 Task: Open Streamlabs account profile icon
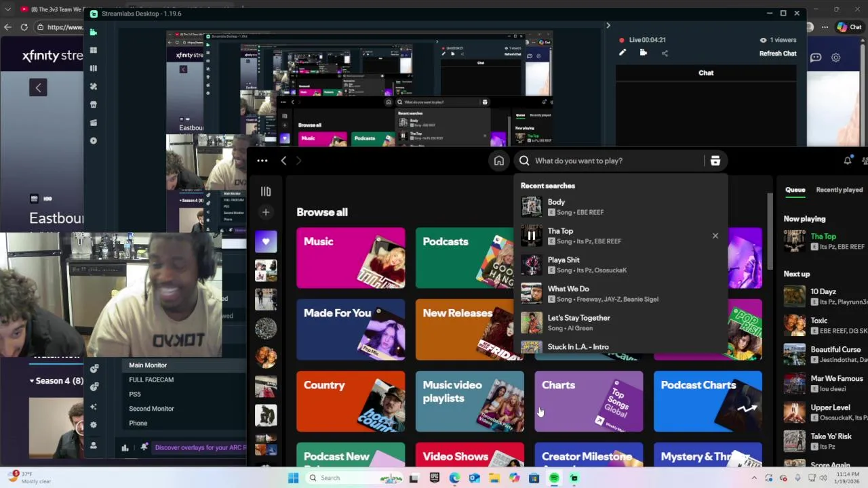[x=94, y=445]
